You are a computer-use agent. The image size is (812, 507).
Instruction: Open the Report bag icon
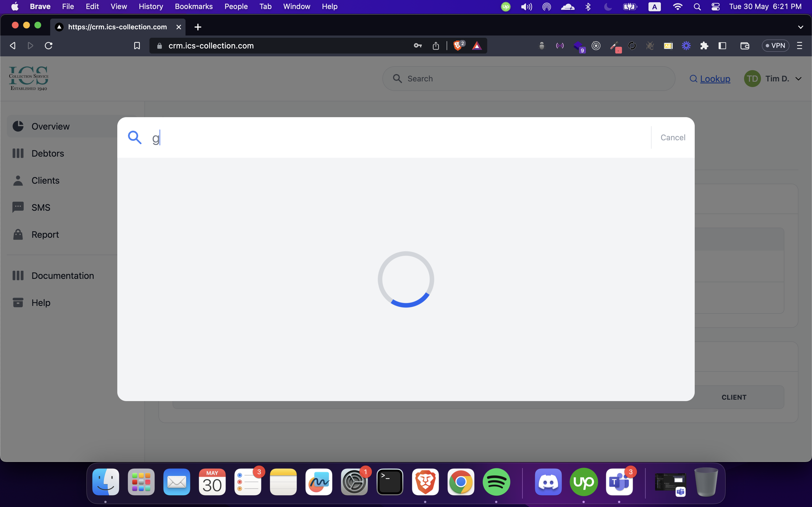tap(18, 234)
